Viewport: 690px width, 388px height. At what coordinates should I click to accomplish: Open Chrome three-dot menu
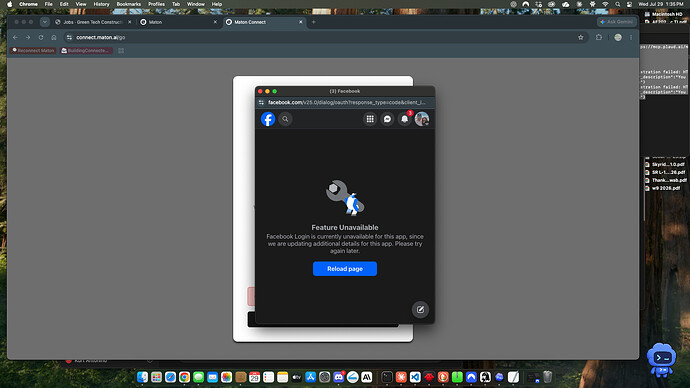click(x=631, y=37)
